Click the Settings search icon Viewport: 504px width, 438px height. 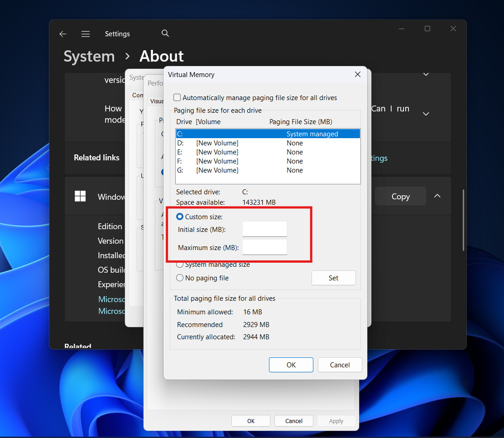pyautogui.click(x=165, y=33)
